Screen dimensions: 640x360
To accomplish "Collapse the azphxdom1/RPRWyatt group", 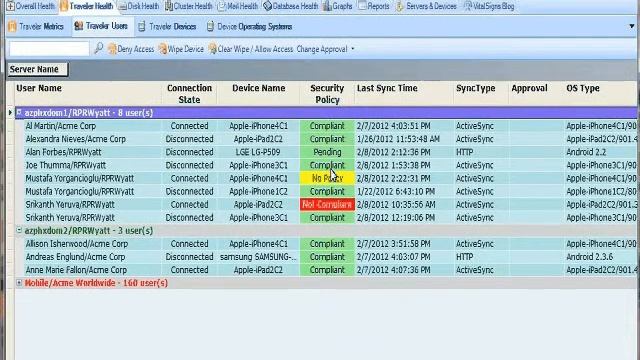I will tap(19, 112).
